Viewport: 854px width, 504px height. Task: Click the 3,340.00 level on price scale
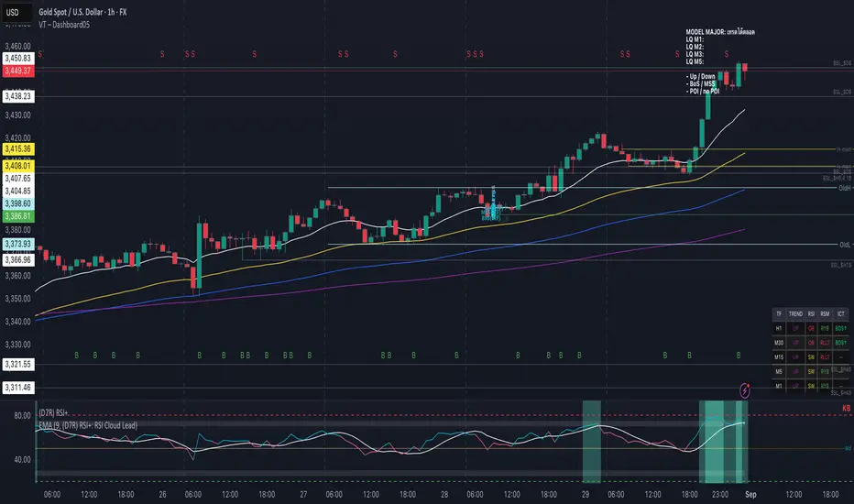tap(17, 322)
